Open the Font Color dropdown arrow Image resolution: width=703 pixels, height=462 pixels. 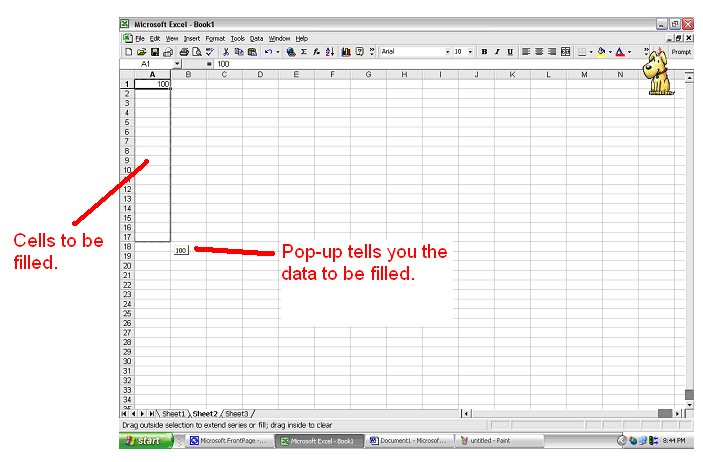pyautogui.click(x=629, y=52)
